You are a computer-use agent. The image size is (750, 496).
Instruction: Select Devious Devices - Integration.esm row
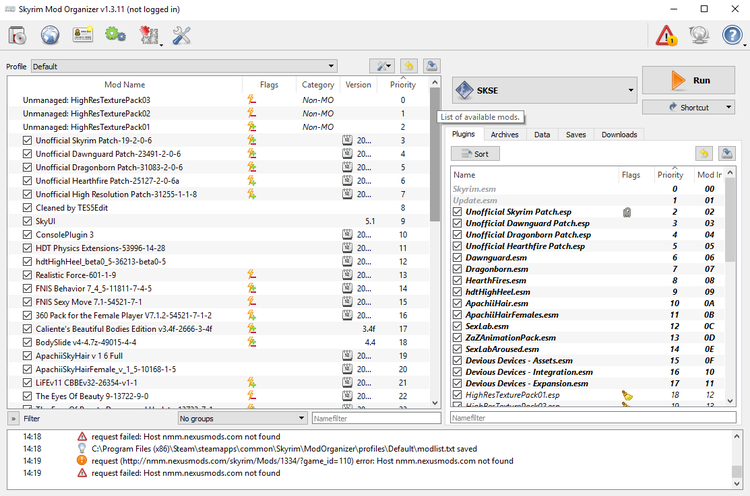[588, 372]
